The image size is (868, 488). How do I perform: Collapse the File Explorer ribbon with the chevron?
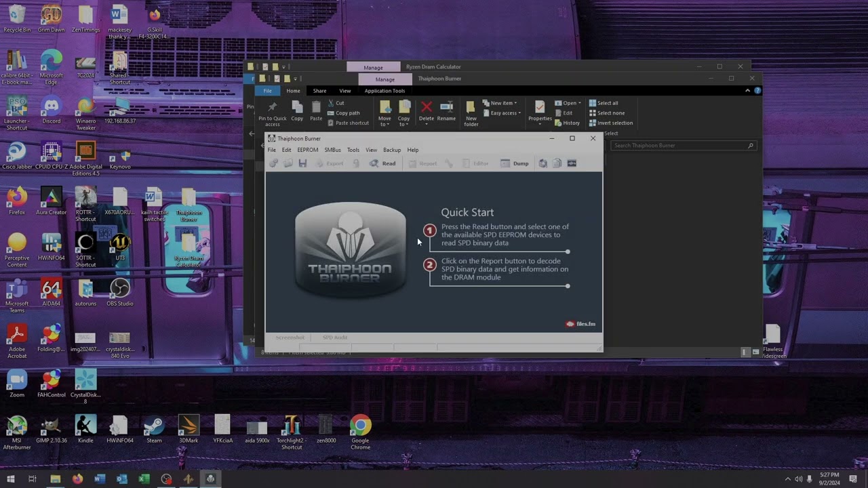click(x=748, y=91)
